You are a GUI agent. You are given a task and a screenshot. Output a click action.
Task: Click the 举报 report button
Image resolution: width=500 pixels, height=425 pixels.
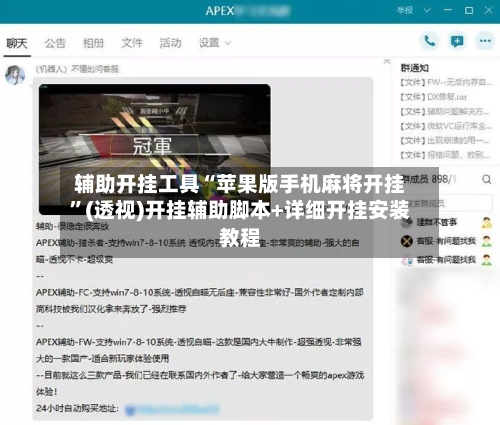point(405,10)
